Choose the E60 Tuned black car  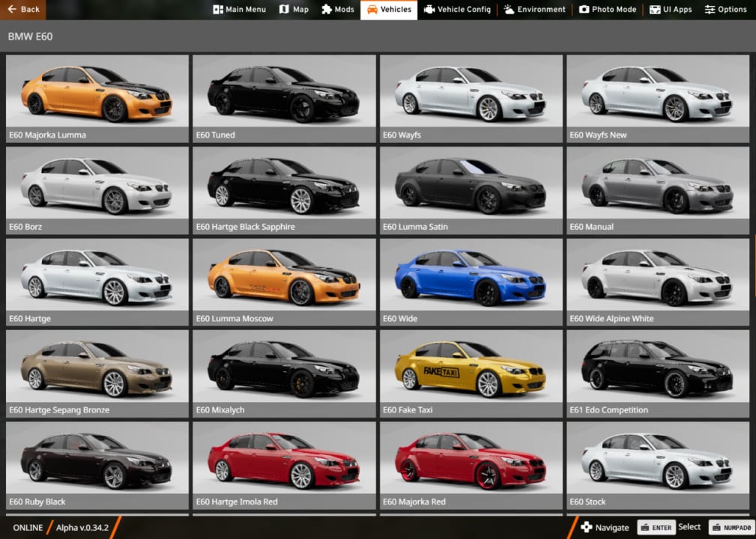(284, 99)
